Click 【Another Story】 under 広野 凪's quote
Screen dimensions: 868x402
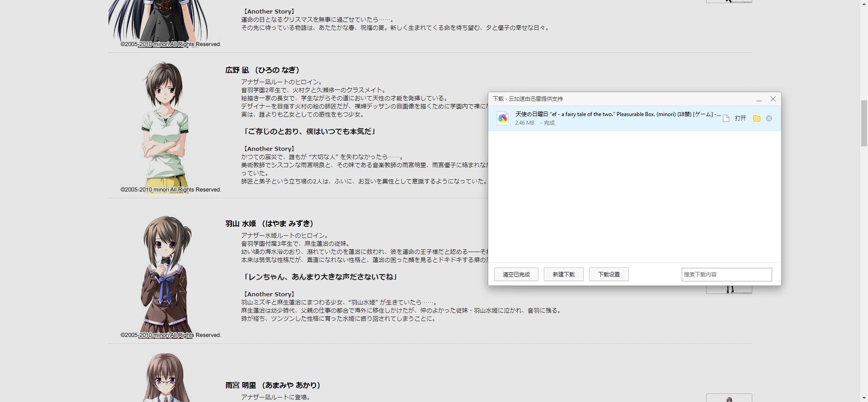269,149
